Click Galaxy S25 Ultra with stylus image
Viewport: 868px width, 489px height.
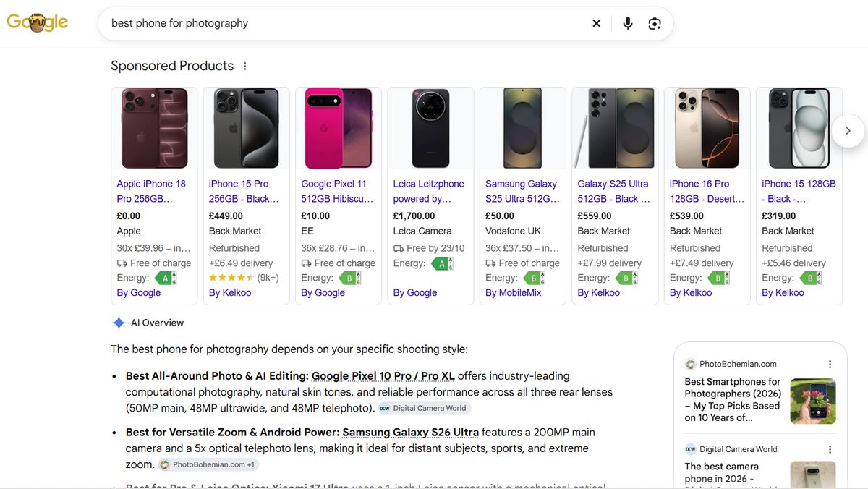[x=615, y=128]
